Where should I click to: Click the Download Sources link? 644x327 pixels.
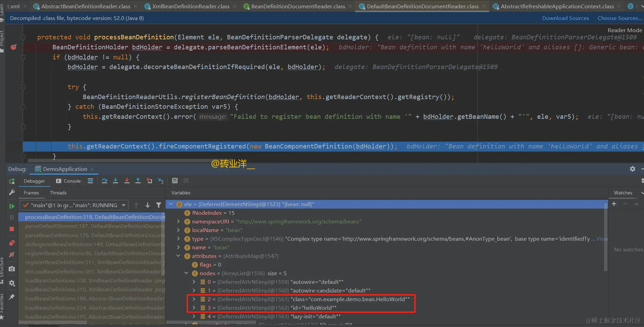tap(565, 18)
